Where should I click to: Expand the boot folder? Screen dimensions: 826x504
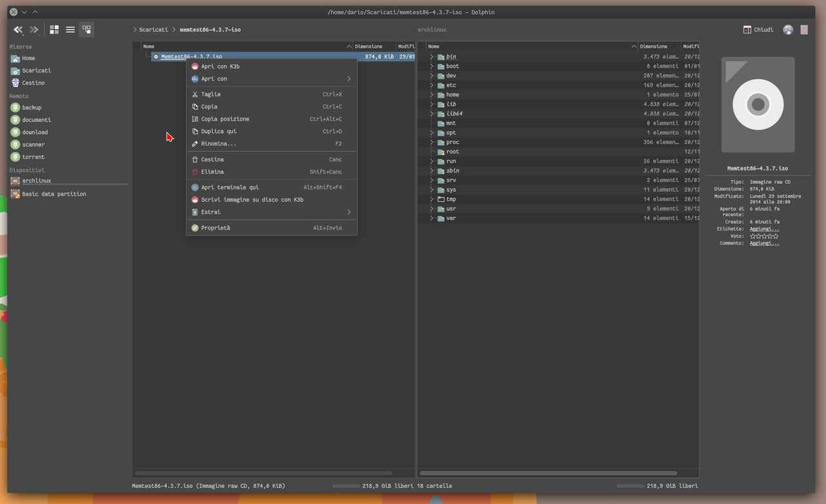click(432, 66)
